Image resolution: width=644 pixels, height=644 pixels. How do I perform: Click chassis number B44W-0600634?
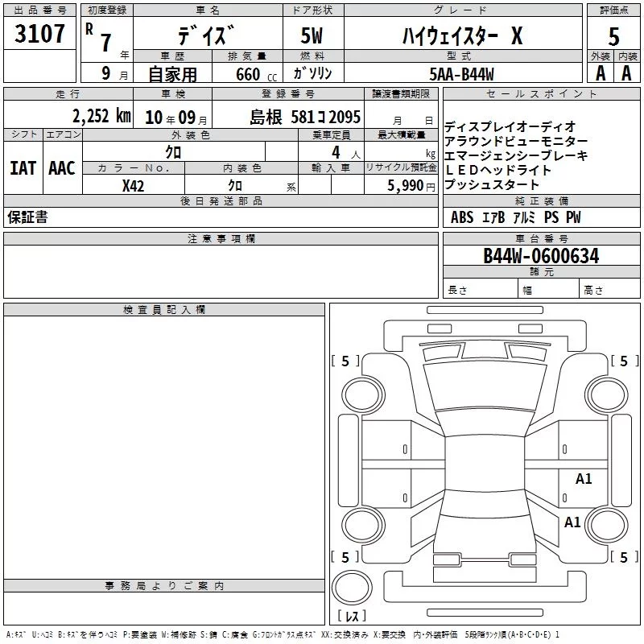(541, 256)
